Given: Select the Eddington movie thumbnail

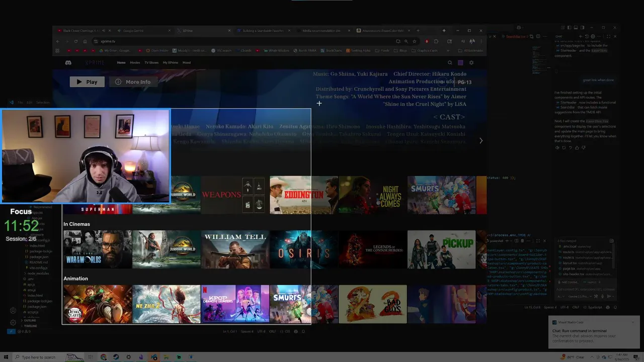Looking at the screenshot, I should [x=303, y=195].
